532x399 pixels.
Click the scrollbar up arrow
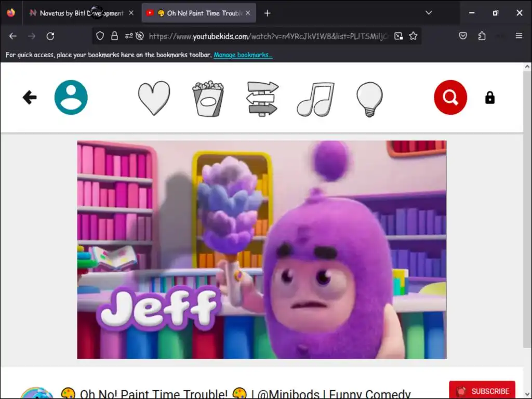(527, 66)
